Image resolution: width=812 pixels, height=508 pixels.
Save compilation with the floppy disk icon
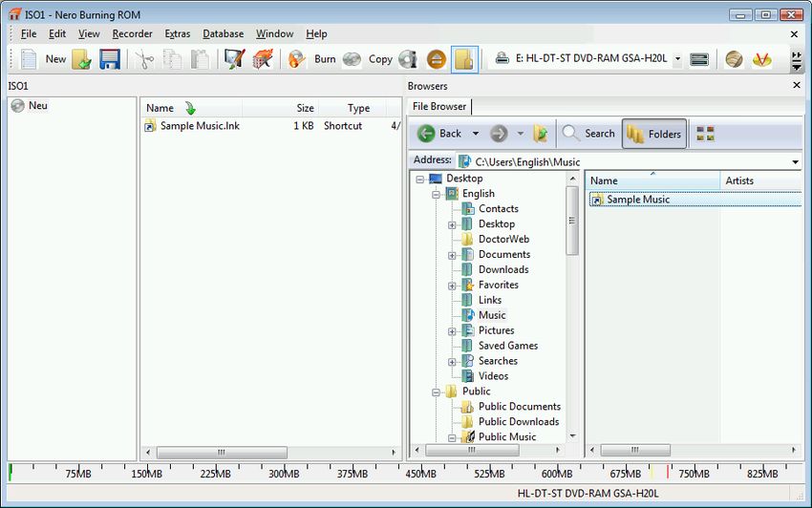[109, 59]
